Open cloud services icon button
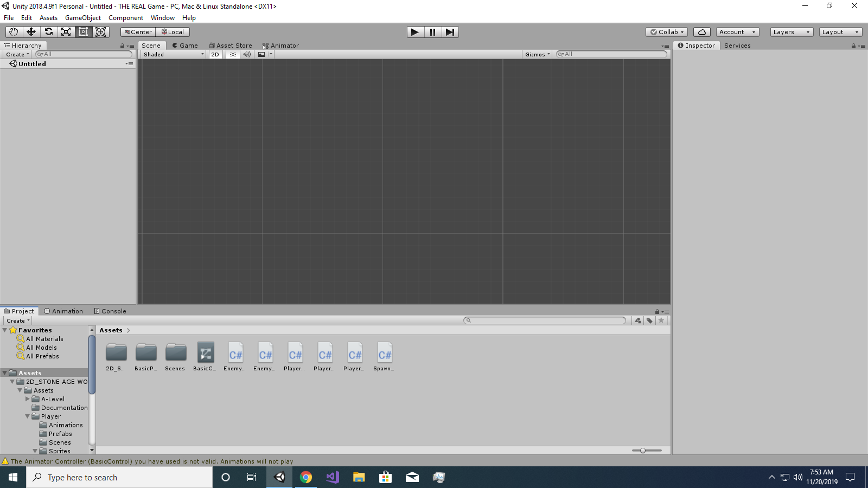Screen dimensions: 868x488 click(701, 32)
